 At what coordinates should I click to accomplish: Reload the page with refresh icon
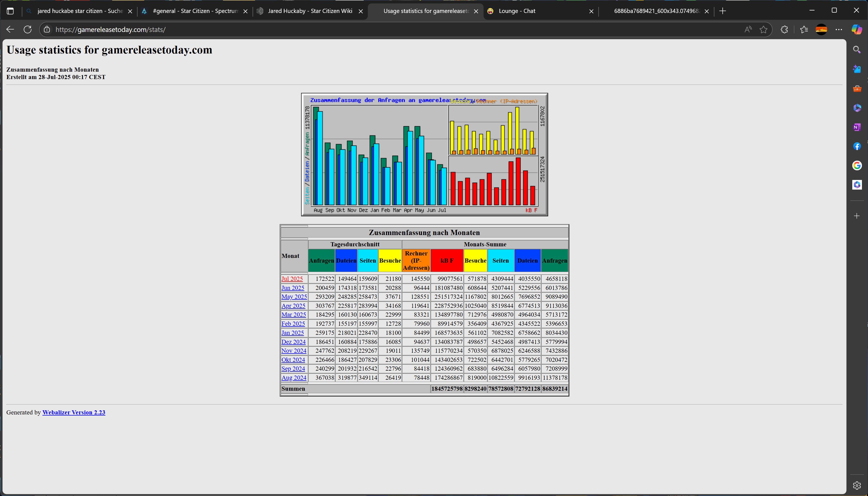tap(28, 30)
